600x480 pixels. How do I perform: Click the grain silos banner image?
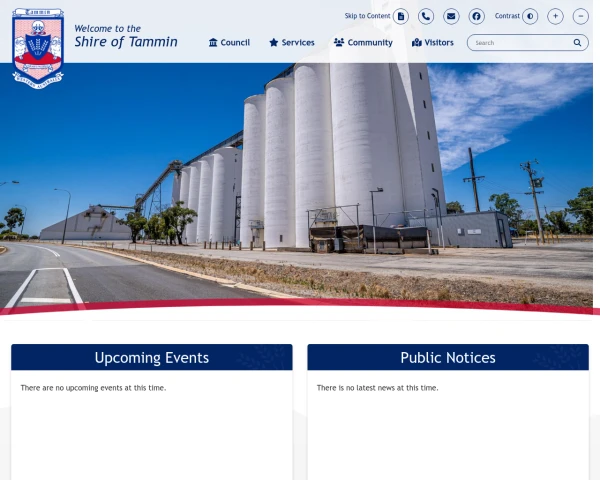297,186
